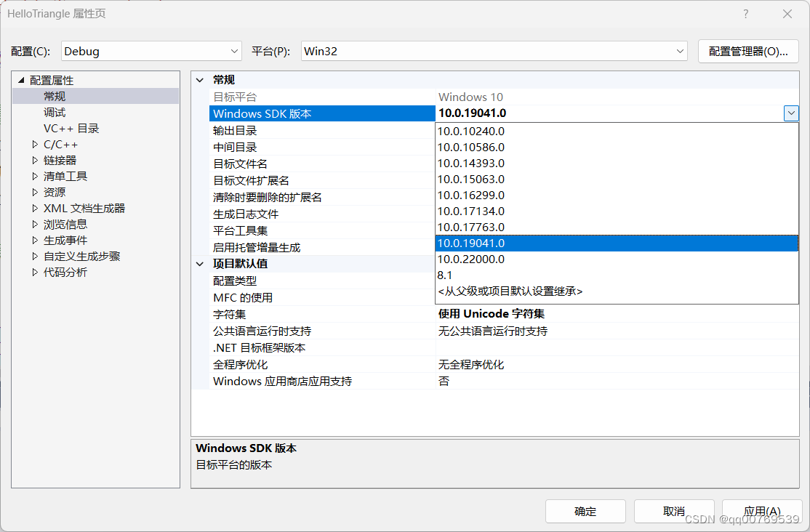Collapse the 常规 property section
This screenshot has height=532, width=810.
pos(199,80)
